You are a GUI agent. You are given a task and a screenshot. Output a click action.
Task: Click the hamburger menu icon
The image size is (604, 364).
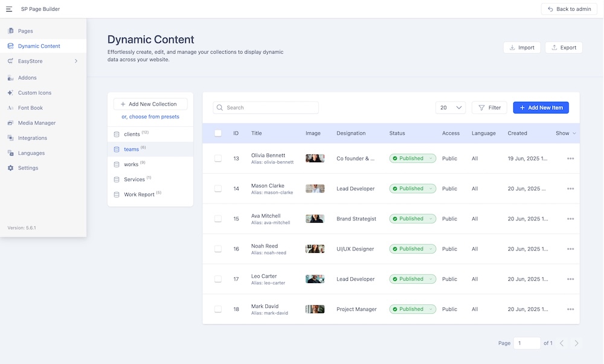pyautogui.click(x=9, y=9)
